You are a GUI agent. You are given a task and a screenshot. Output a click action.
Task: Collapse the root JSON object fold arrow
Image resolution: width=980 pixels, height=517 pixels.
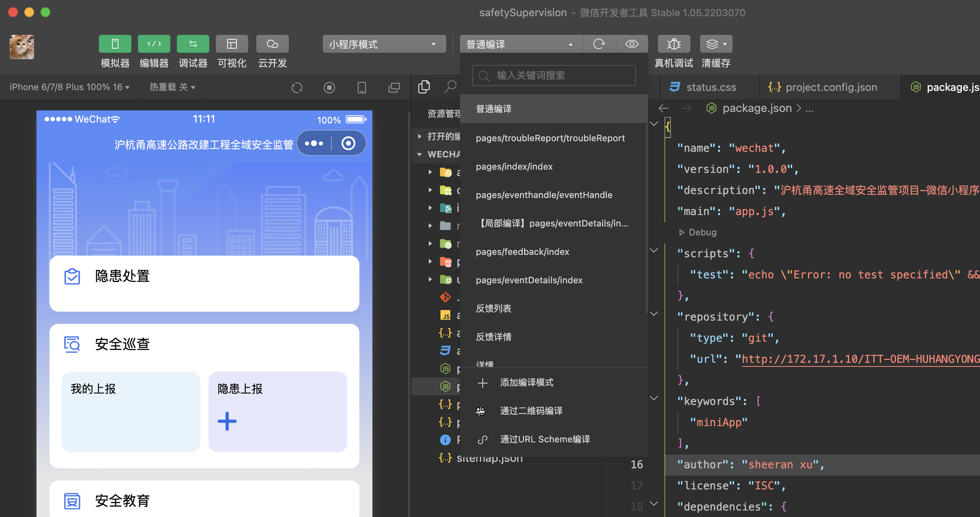[654, 124]
